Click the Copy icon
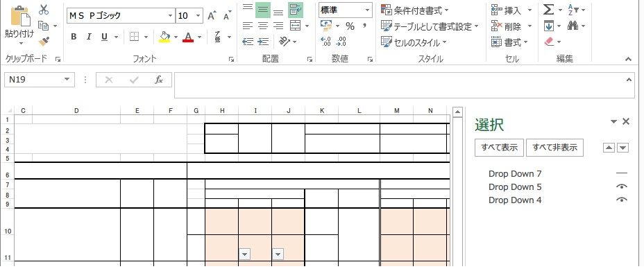644x269 pixels. (44, 26)
